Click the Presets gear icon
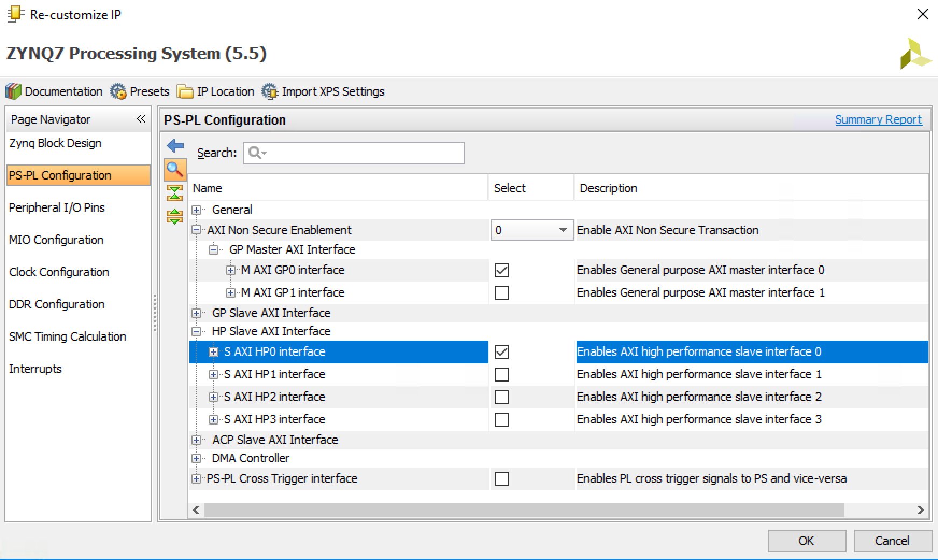The image size is (938, 560). (x=118, y=91)
